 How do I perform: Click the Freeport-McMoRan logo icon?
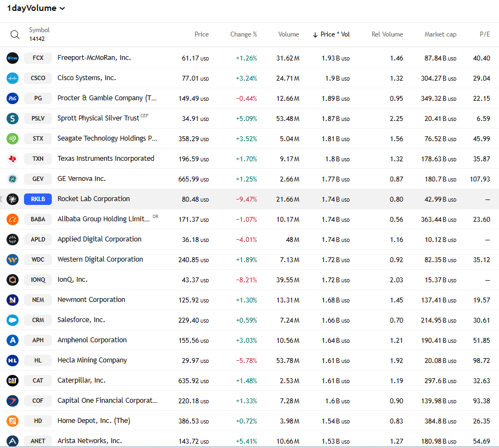[13, 58]
